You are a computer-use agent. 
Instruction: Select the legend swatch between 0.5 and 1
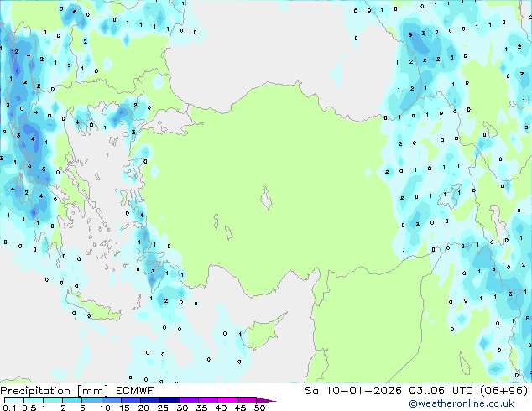[34, 400]
